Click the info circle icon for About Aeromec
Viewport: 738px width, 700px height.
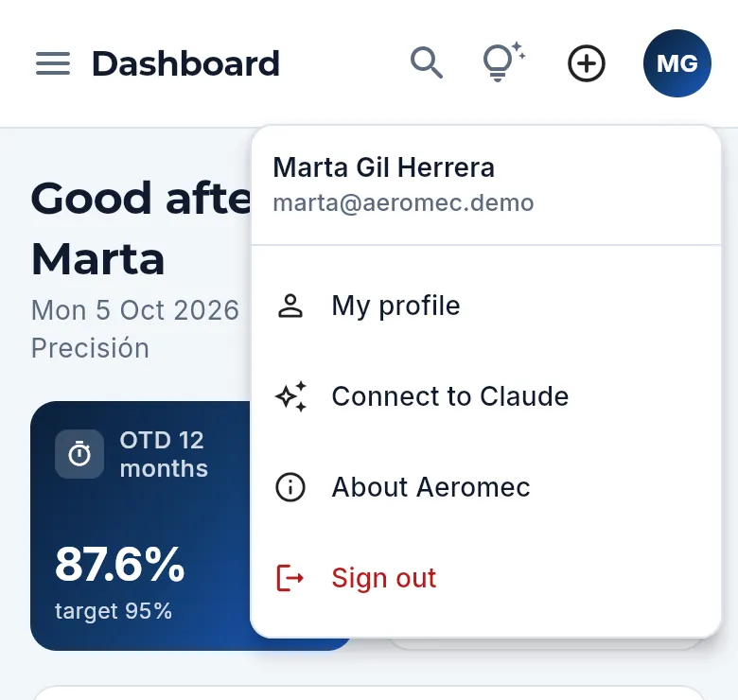click(x=290, y=487)
